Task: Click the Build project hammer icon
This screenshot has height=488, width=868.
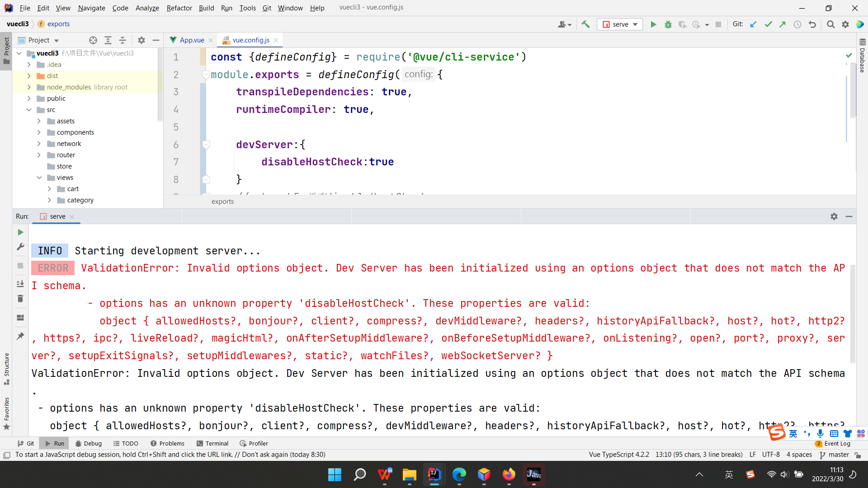Action: coord(585,24)
